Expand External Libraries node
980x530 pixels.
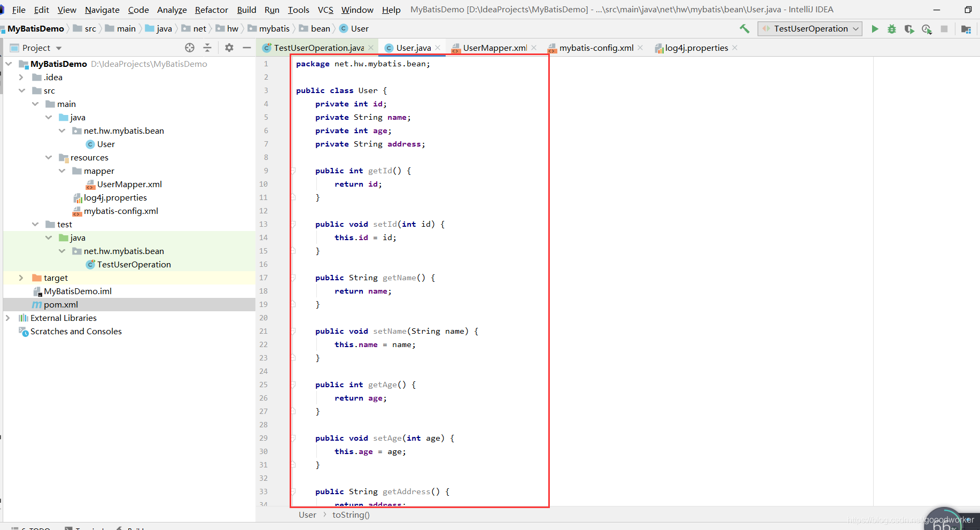pos(8,318)
